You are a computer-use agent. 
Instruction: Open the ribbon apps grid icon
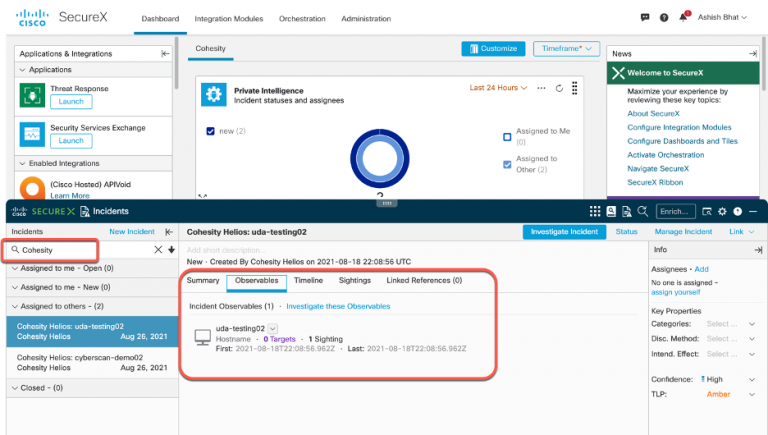pos(596,211)
